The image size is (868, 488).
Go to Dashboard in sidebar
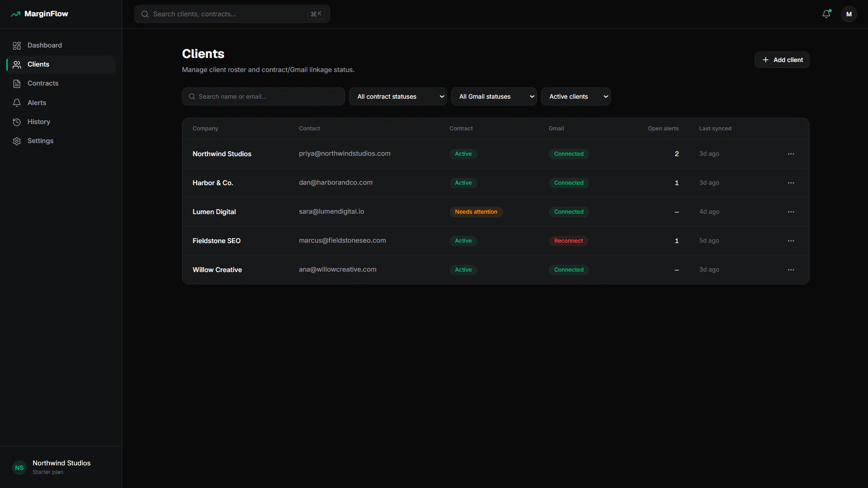pyautogui.click(x=61, y=45)
